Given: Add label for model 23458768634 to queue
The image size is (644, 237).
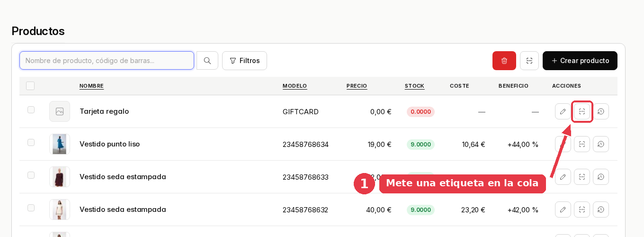Looking at the screenshot, I should tap(582, 144).
